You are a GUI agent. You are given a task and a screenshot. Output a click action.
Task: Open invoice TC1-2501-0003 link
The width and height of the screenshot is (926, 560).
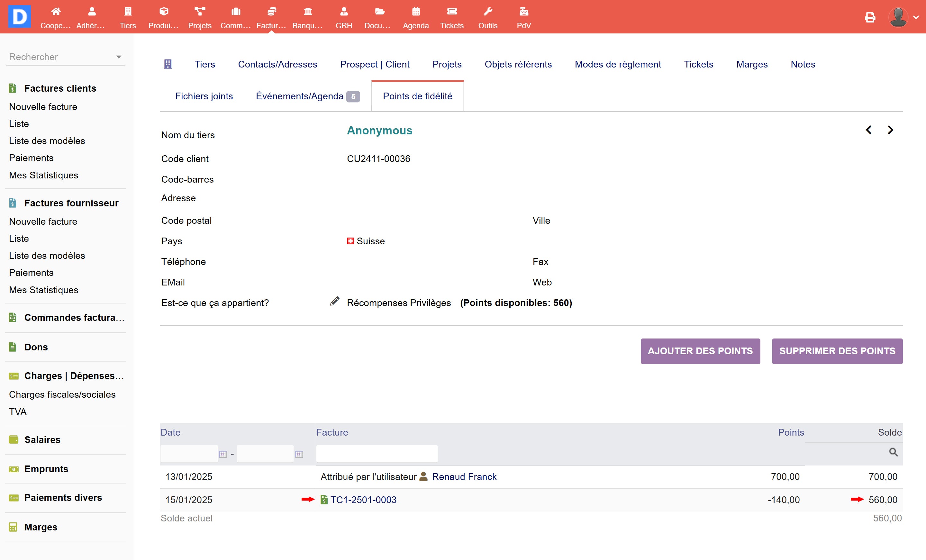363,500
